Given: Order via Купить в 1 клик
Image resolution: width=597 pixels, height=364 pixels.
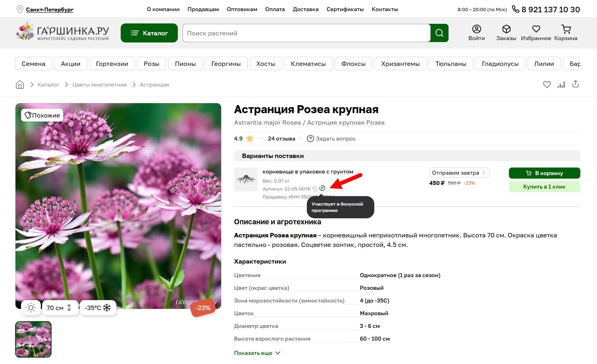Looking at the screenshot, I should point(544,186).
